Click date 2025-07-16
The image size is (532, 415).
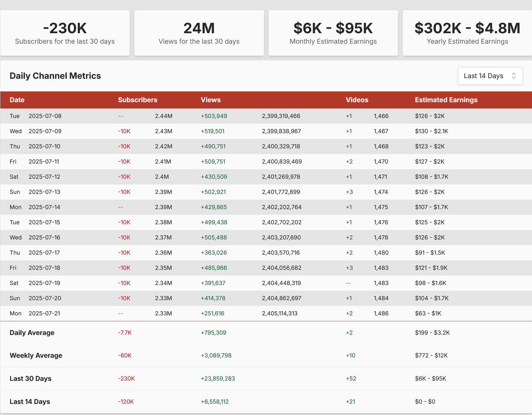(x=45, y=238)
